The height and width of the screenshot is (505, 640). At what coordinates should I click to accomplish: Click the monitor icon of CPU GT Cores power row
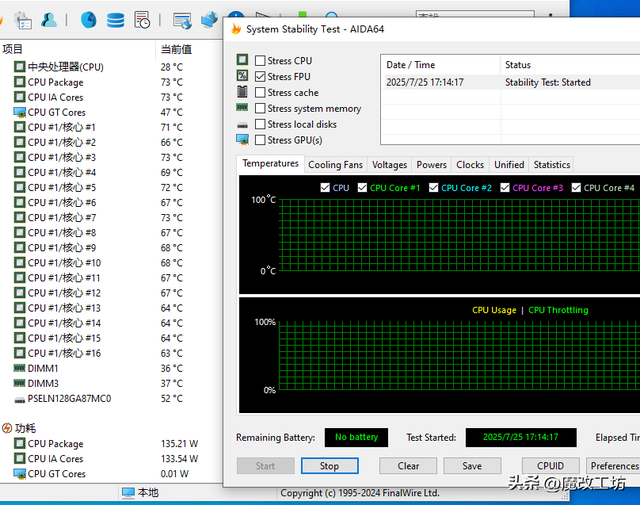[x=19, y=474]
